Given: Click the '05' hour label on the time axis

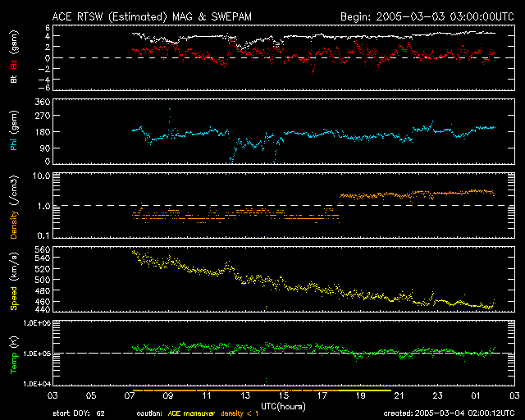Looking at the screenshot, I should click(91, 395).
